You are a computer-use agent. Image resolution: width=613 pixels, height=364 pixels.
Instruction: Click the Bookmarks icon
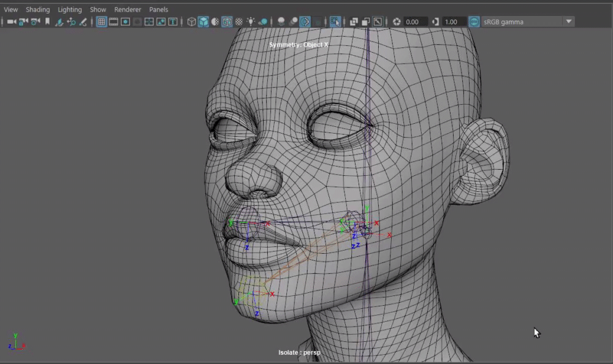(x=47, y=22)
